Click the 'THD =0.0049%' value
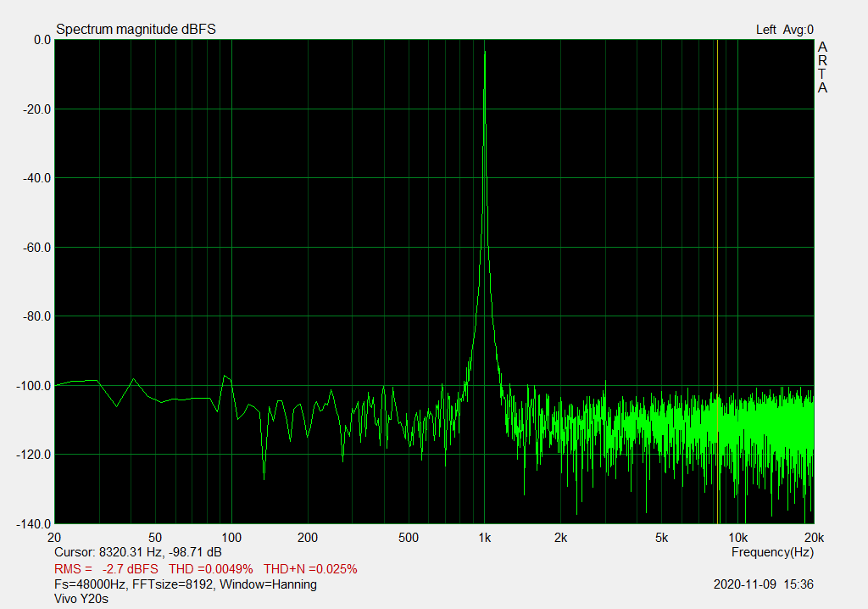Image resolution: width=868 pixels, height=609 pixels. coord(211,569)
